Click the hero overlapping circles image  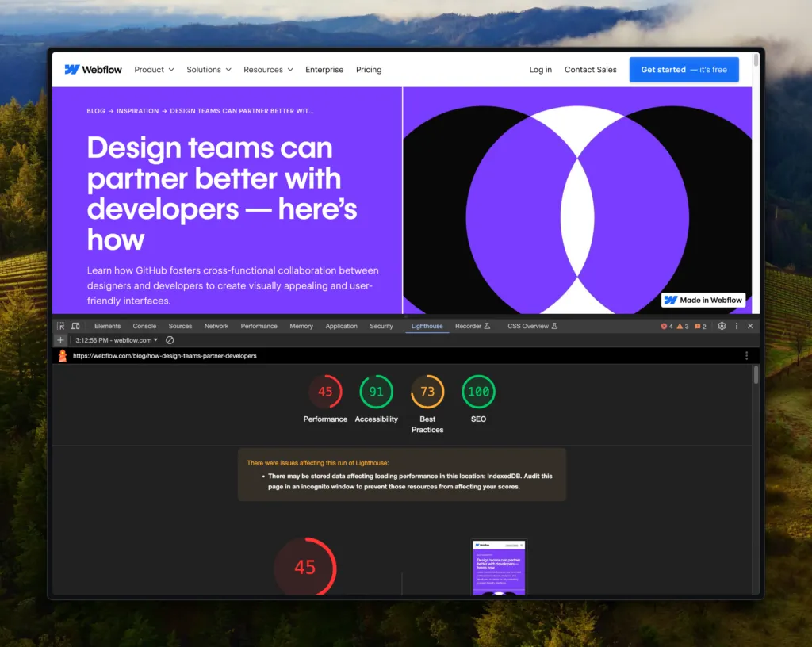(577, 201)
